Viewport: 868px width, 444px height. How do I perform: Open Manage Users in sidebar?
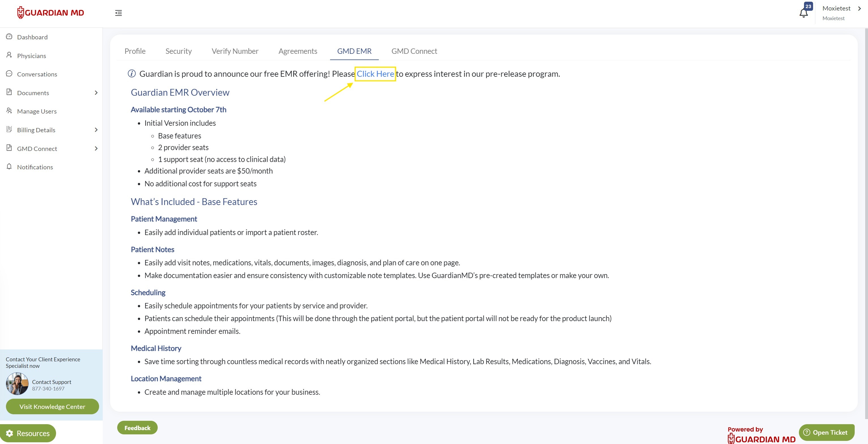(37, 111)
